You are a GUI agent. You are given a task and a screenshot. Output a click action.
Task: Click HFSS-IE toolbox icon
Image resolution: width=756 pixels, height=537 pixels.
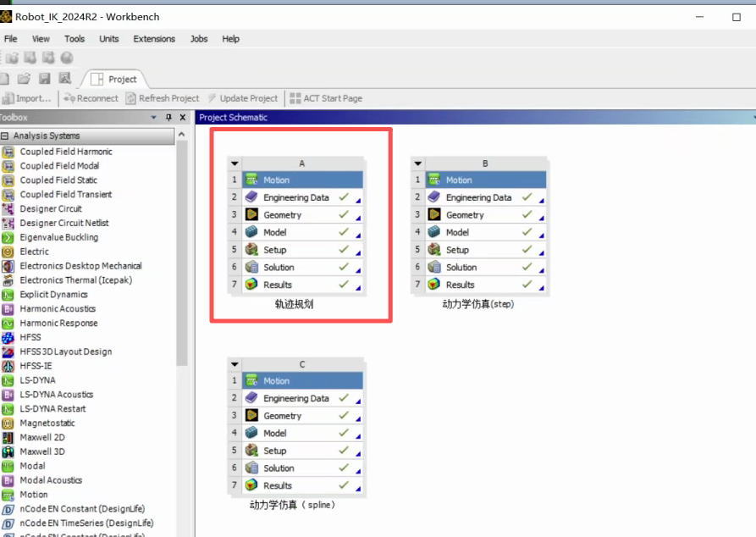8,366
